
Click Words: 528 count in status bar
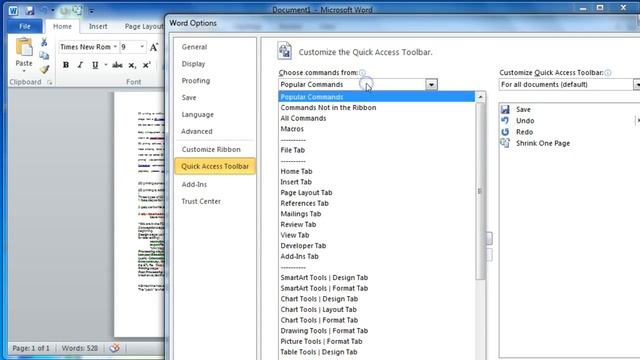[x=80, y=348]
